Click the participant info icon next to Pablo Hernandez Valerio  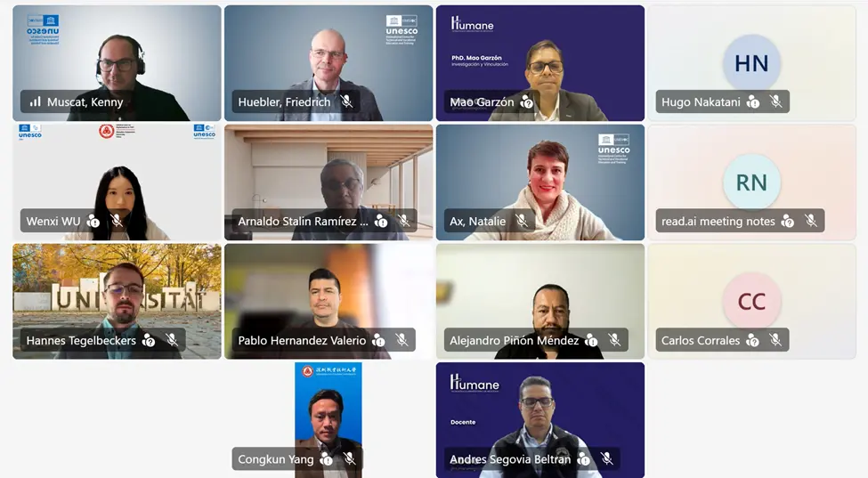(x=378, y=340)
